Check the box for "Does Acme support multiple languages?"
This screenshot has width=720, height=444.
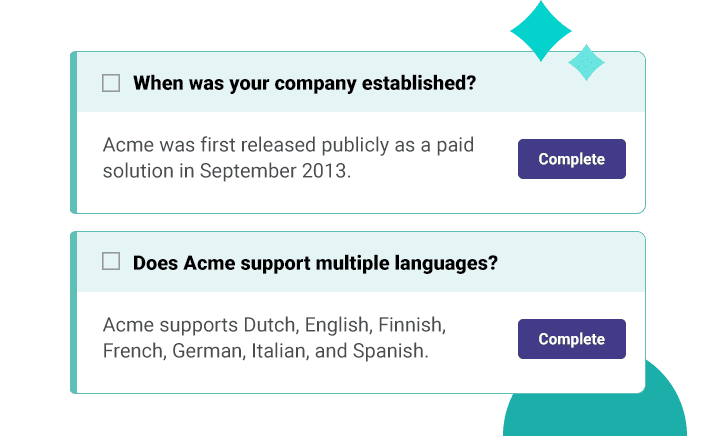pos(111,262)
